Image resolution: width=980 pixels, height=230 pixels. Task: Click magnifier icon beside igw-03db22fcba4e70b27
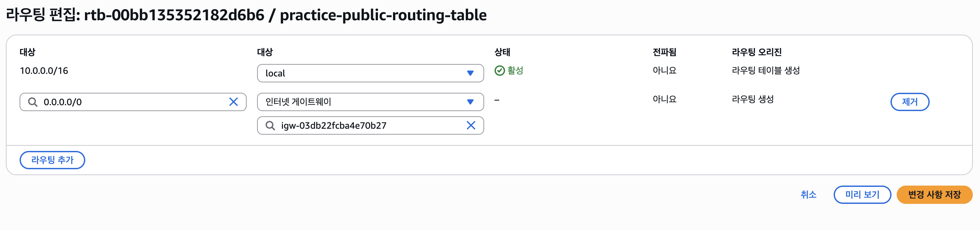270,125
